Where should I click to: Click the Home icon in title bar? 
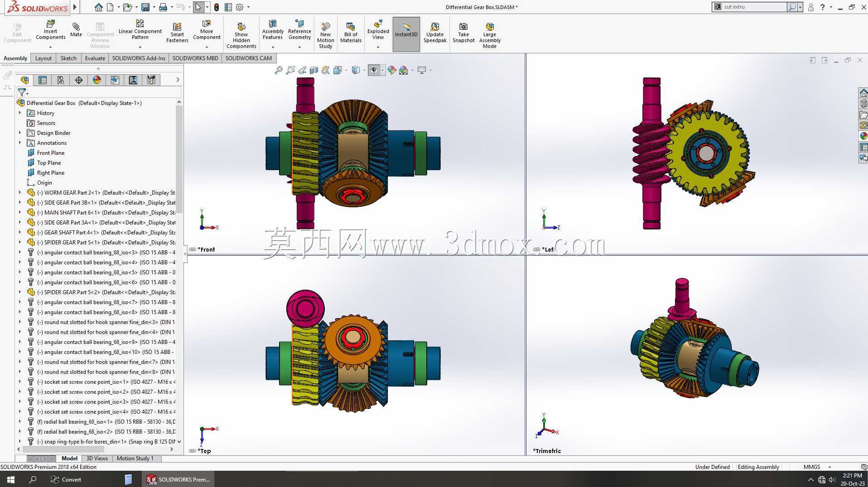point(98,7)
